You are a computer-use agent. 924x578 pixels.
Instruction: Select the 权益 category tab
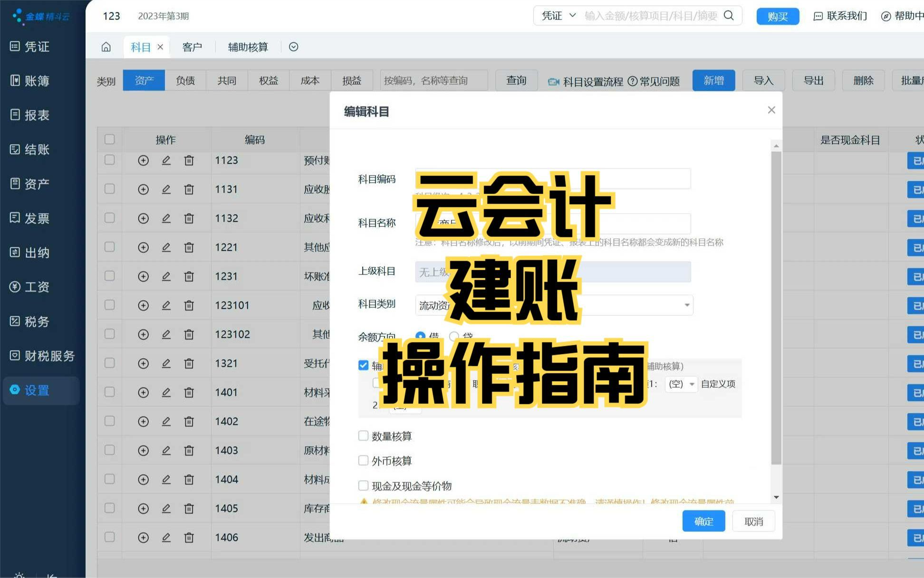pyautogui.click(x=269, y=80)
